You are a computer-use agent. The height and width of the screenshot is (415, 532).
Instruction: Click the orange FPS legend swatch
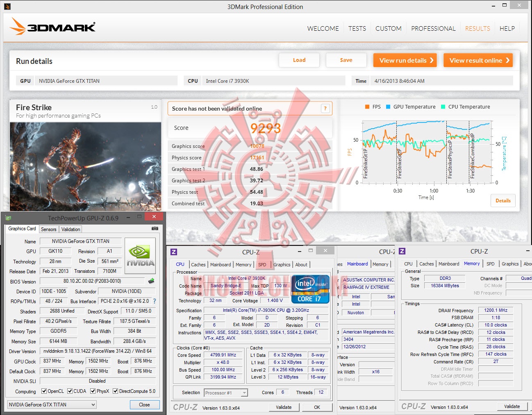(x=367, y=107)
